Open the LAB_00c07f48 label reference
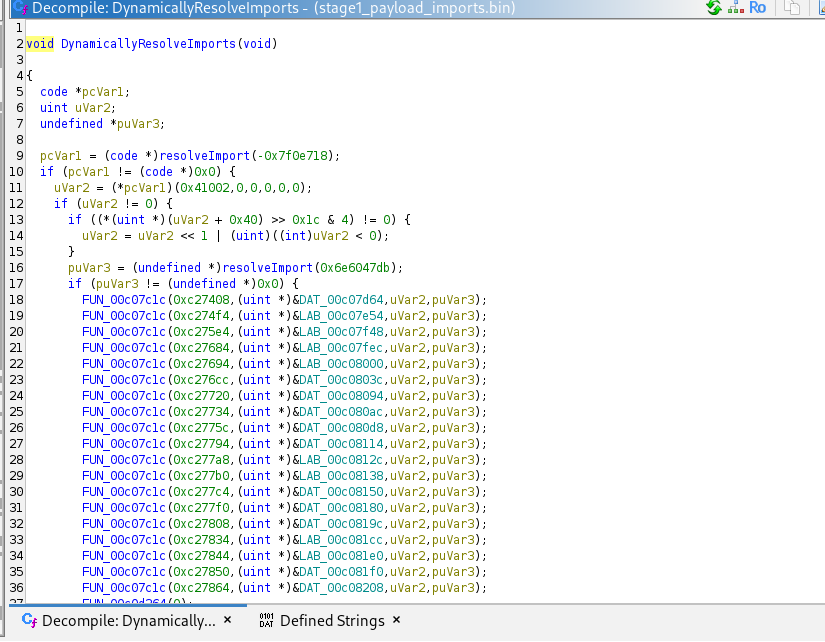Image resolution: width=825 pixels, height=642 pixels. coord(341,332)
